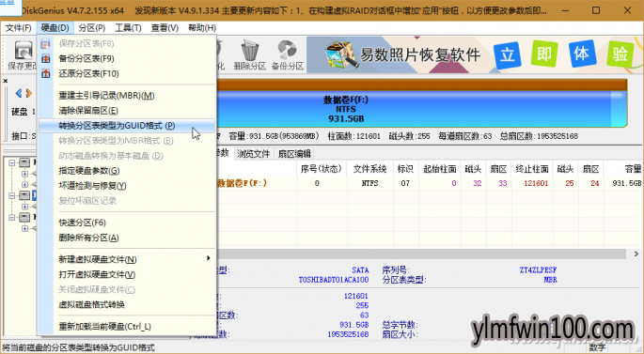Click the ZT4ZLPESF serial number value

538,270
